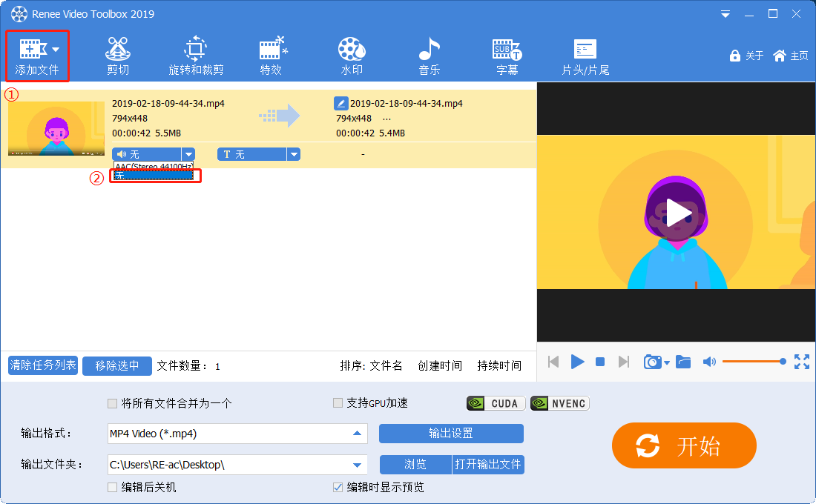Image resolution: width=816 pixels, height=504 pixels.
Task: Click the orange 开始 start button
Action: click(684, 445)
